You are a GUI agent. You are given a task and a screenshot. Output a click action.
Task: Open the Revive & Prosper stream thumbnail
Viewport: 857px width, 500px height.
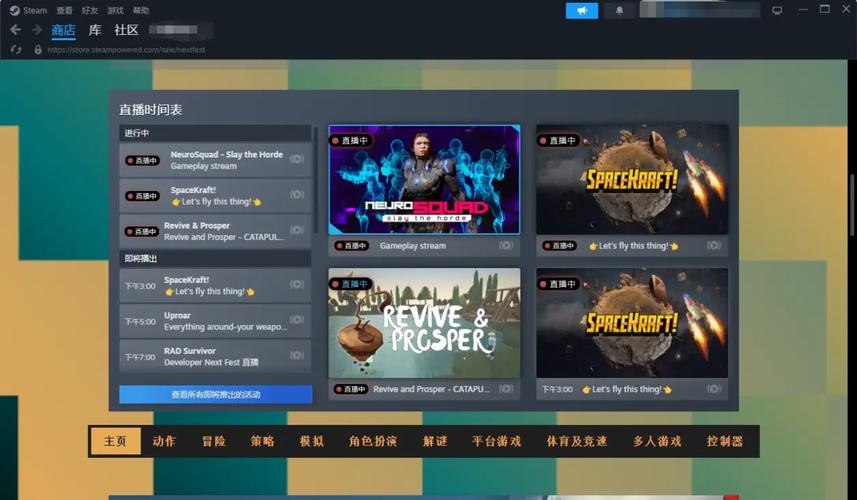(424, 323)
